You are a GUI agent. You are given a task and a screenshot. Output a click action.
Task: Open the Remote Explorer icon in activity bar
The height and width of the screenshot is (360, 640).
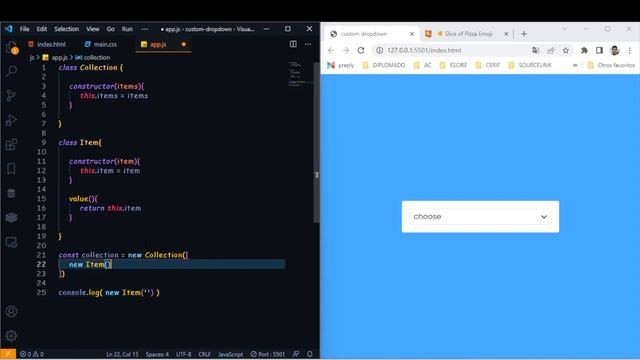(11, 242)
